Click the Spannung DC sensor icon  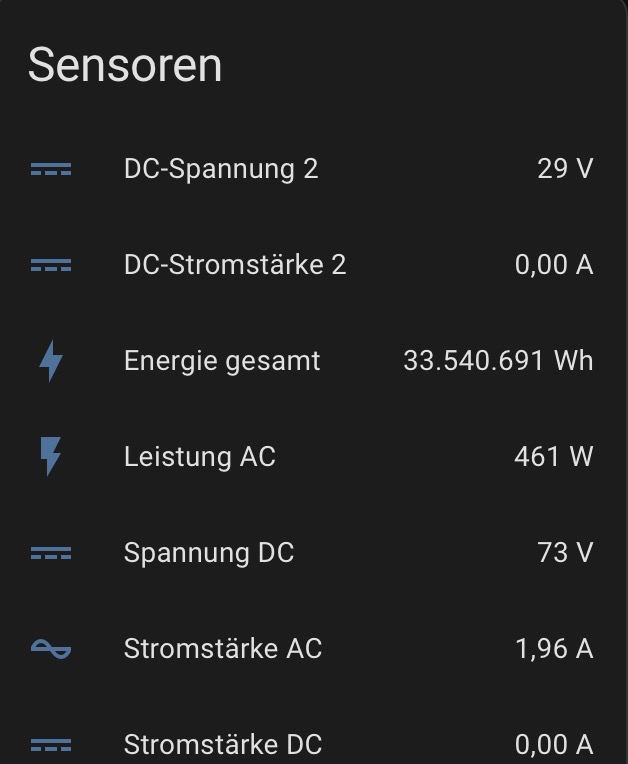pyautogui.click(x=51, y=553)
